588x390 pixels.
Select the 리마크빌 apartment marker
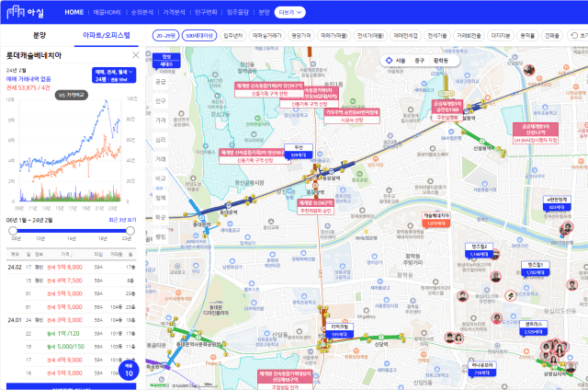pyautogui.click(x=339, y=330)
